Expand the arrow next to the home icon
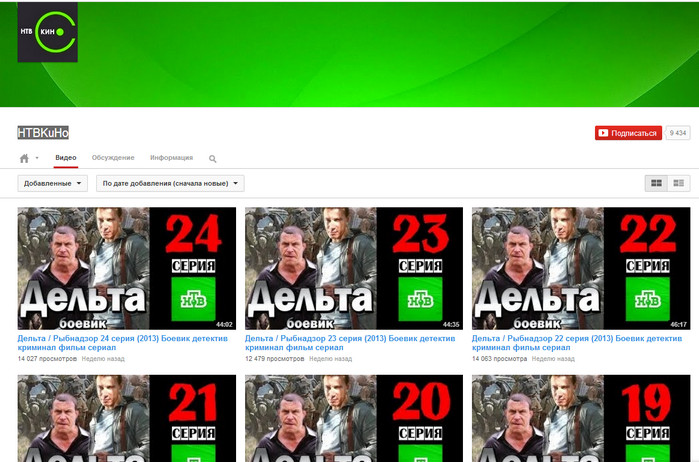 37,158
